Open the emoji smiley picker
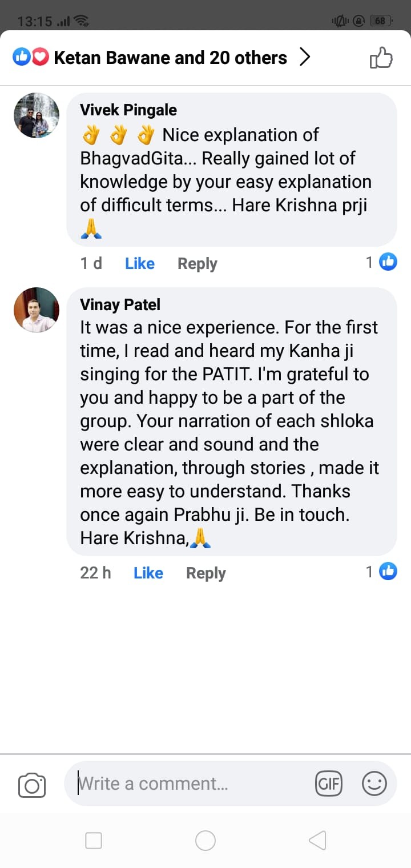 [x=374, y=783]
